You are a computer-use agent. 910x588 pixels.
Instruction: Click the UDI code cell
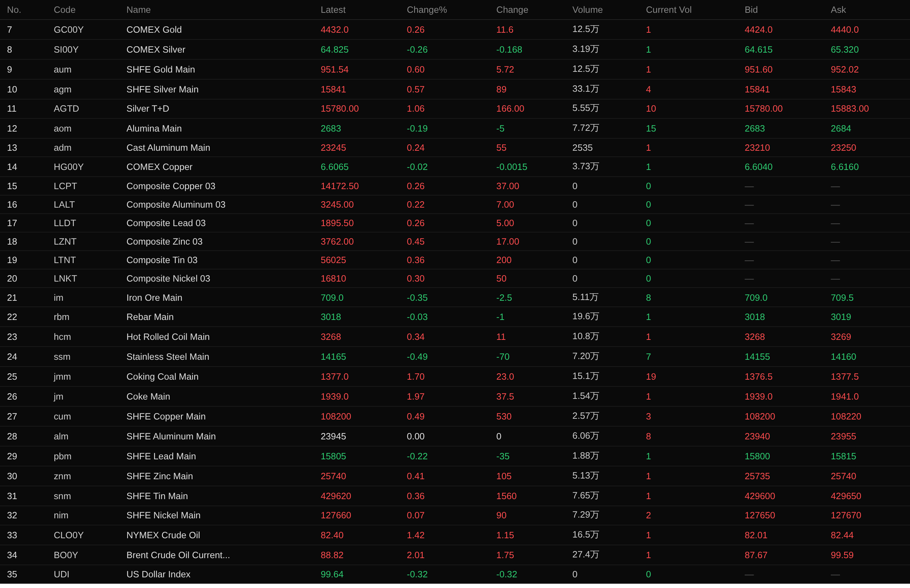pyautogui.click(x=61, y=574)
